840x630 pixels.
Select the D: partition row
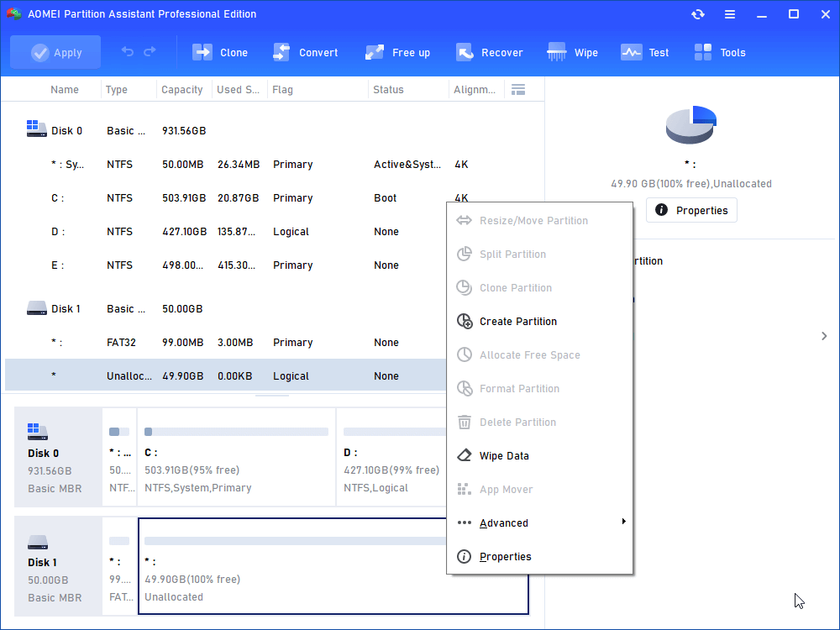point(225,232)
